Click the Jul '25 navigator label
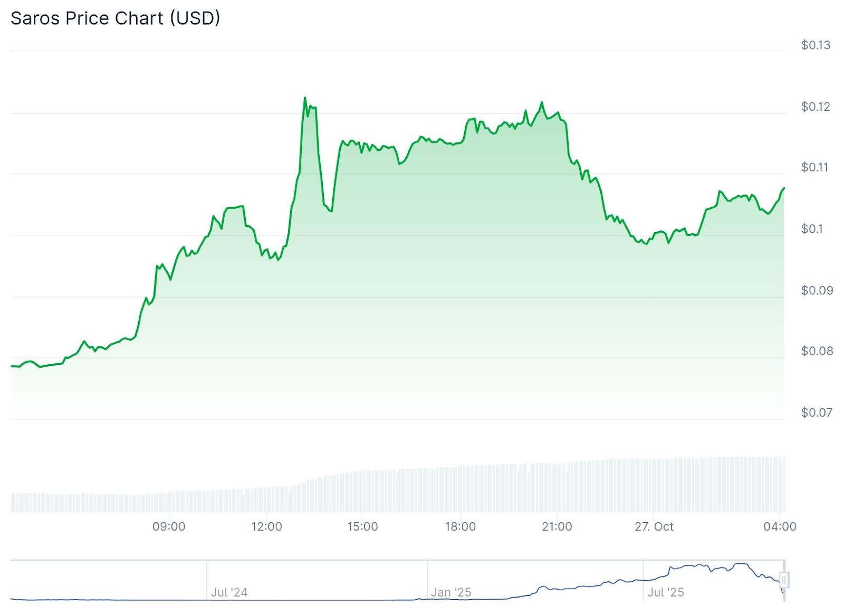 [665, 592]
